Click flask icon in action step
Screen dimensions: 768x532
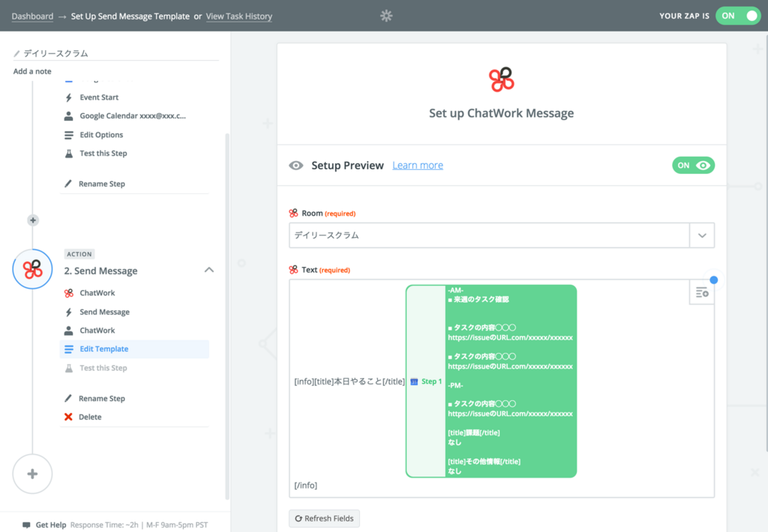click(x=68, y=368)
